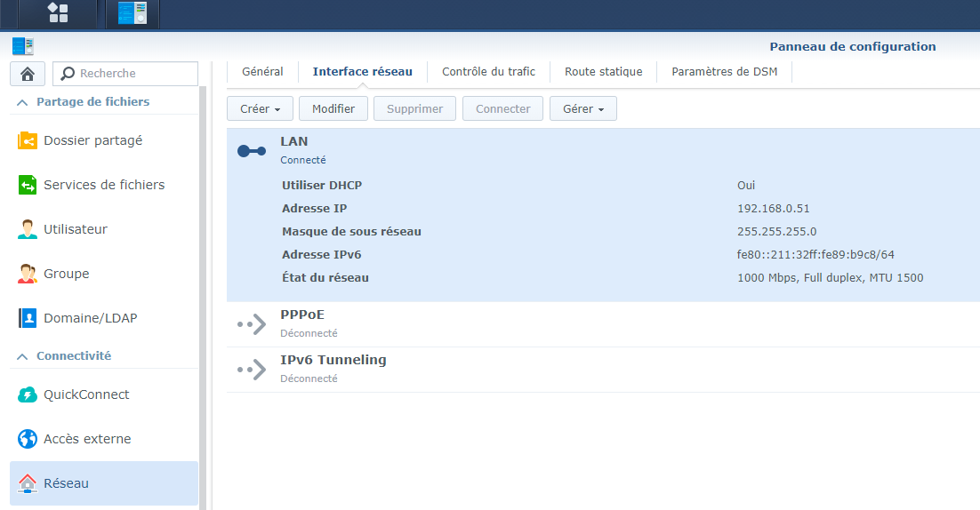Click the IPv6 Tunneling arrow icon
This screenshot has height=510, width=980.
[x=252, y=370]
